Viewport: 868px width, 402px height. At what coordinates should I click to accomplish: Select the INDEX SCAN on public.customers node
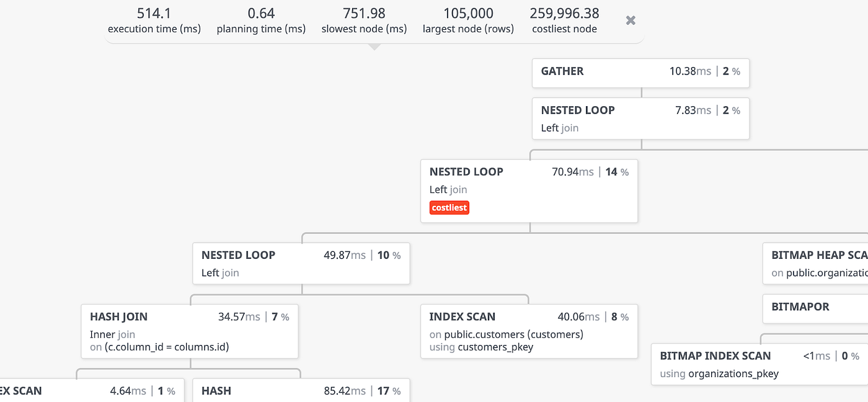click(529, 331)
